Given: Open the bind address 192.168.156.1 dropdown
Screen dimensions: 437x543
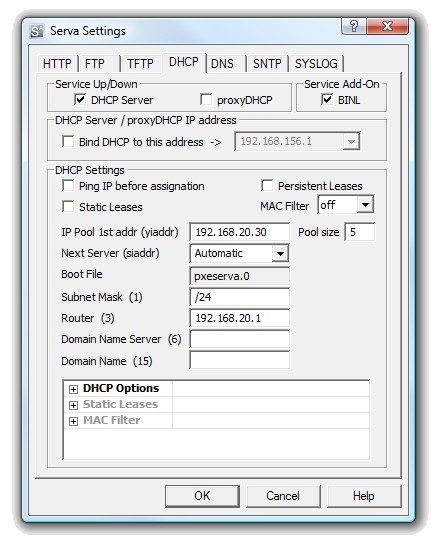Looking at the screenshot, I should tap(351, 141).
